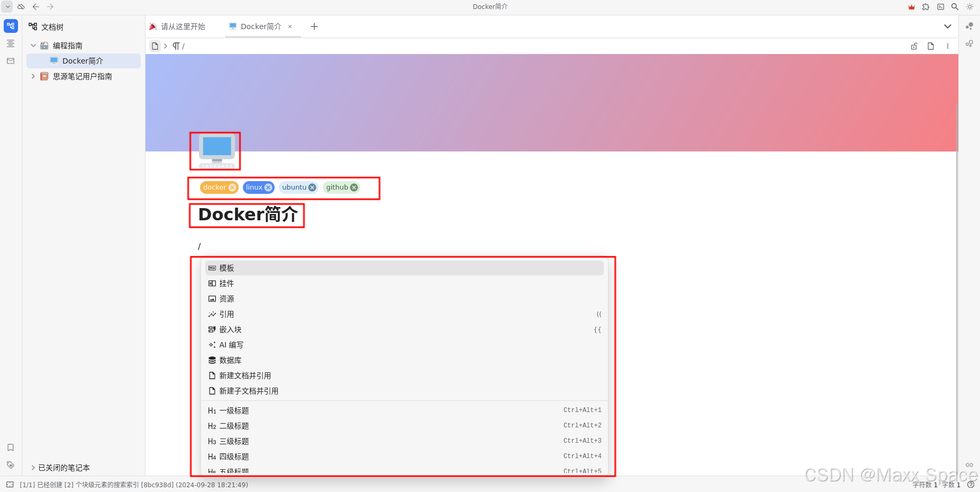Remove the ubuntu tag
The width and height of the screenshot is (980, 492).
coord(312,187)
